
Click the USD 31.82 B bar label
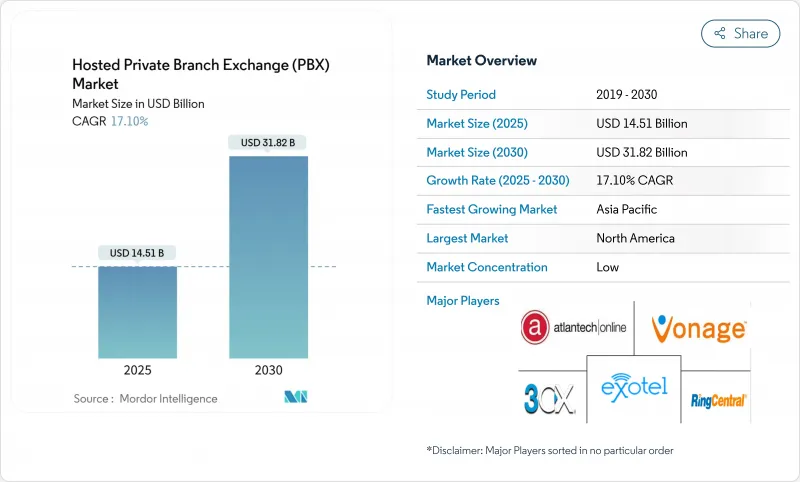tap(268, 143)
